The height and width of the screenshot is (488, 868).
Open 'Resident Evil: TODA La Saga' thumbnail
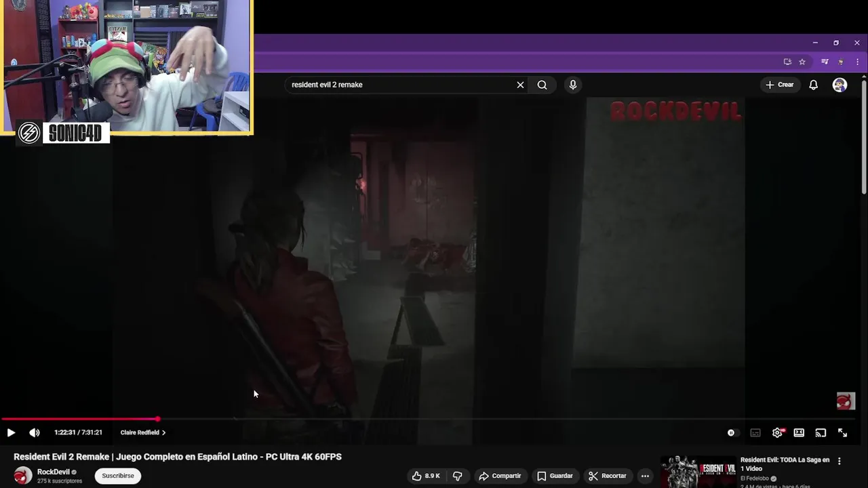(x=698, y=472)
